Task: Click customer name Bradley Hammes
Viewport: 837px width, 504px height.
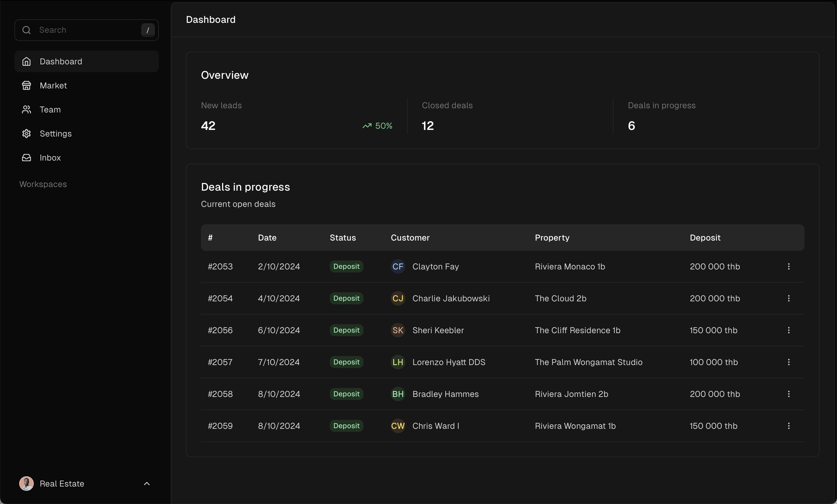Action: [x=445, y=394]
